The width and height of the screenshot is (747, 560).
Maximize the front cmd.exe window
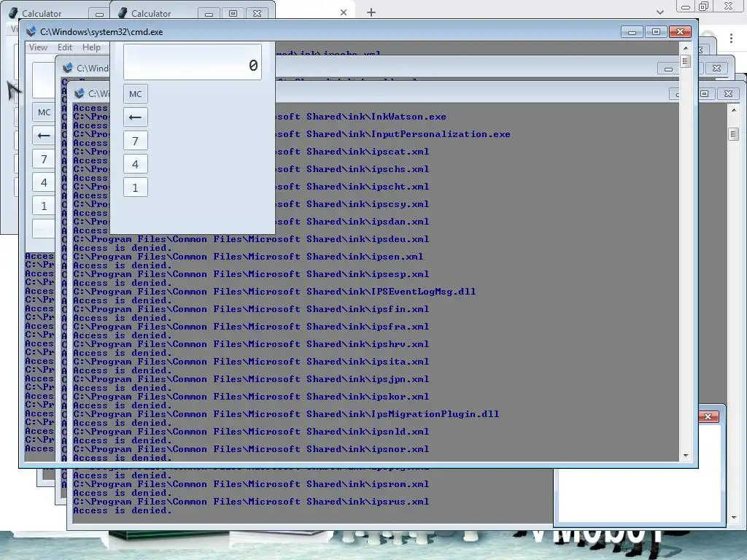656,32
